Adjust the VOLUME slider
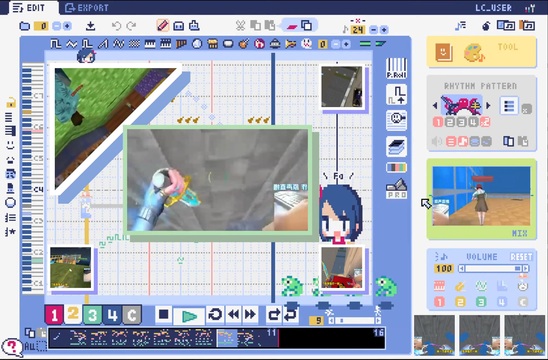548x360 pixels. pyautogui.click(x=493, y=268)
